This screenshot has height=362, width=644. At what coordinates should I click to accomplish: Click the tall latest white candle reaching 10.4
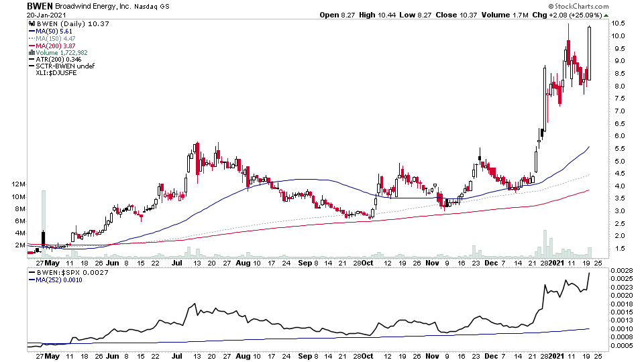(590, 54)
